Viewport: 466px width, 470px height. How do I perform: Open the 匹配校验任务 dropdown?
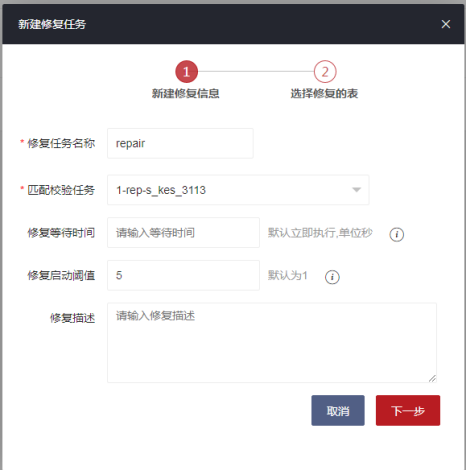click(x=238, y=190)
